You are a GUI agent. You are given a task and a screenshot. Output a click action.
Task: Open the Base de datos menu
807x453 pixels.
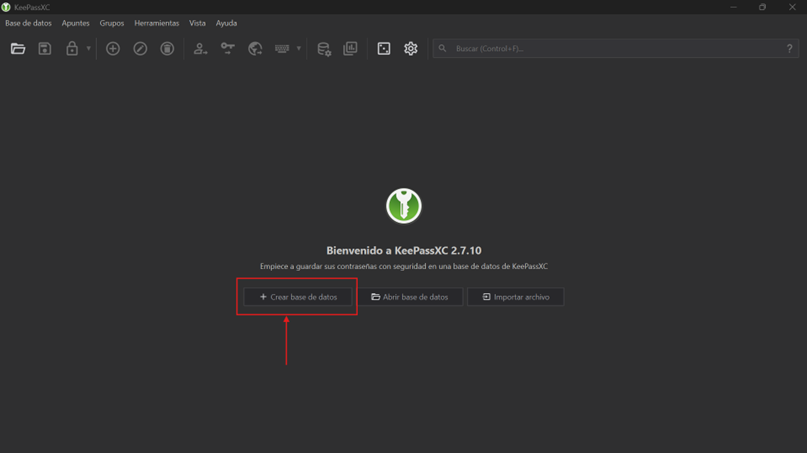click(28, 23)
